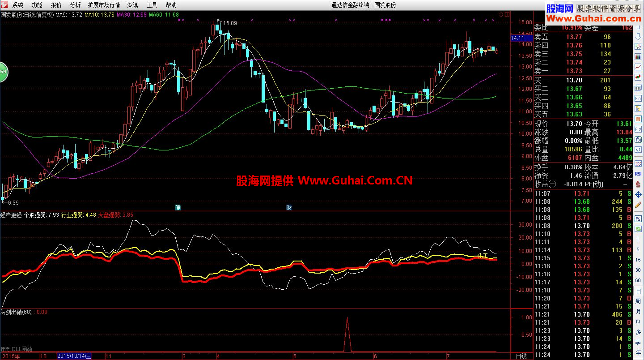Click the 宝剑出鞘(68) indicator name
644x360 pixels.
(x=16, y=312)
